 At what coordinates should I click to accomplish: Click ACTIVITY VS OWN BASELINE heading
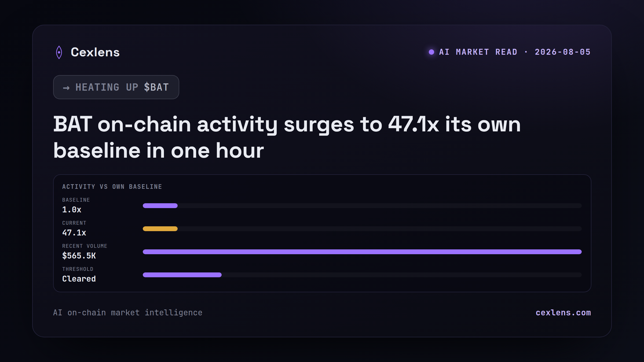point(112,187)
